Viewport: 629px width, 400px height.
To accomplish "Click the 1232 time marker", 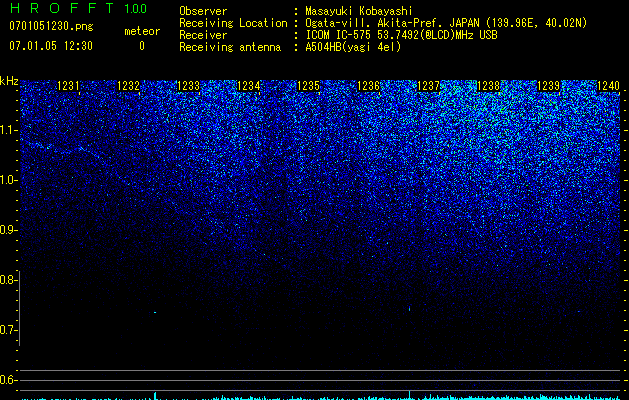I will click(128, 85).
